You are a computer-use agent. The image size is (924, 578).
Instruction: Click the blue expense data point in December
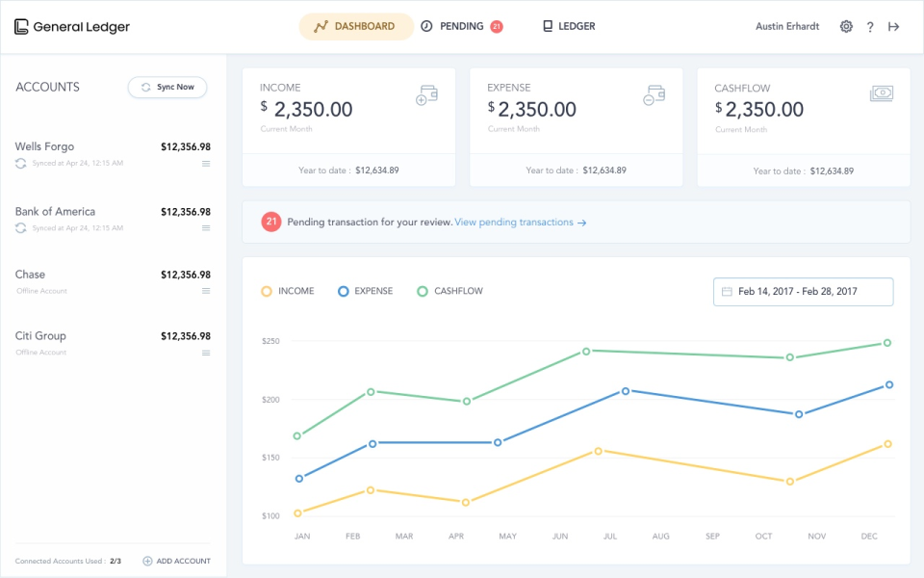click(x=889, y=385)
